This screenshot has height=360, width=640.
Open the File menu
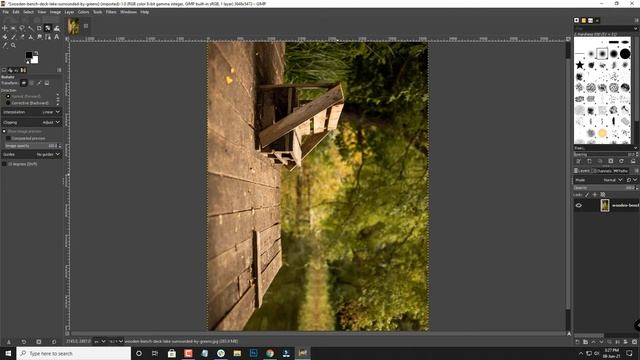5,12
